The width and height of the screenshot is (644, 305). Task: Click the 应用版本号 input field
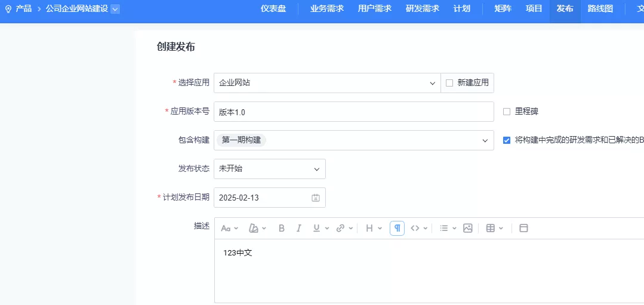(353, 112)
